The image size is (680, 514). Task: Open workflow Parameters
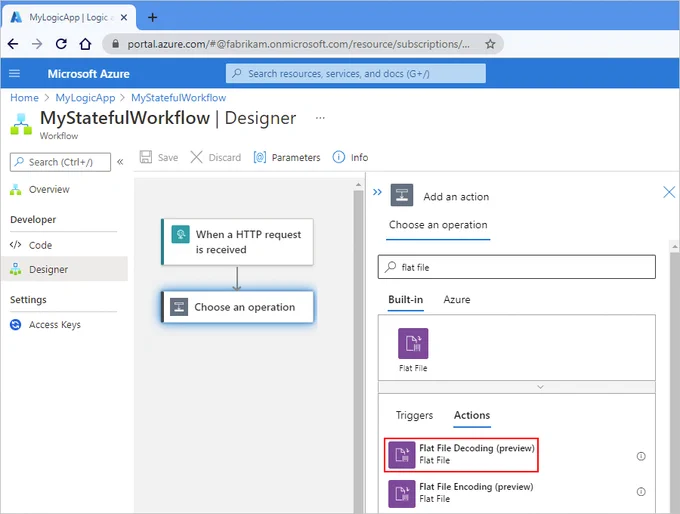(x=287, y=157)
